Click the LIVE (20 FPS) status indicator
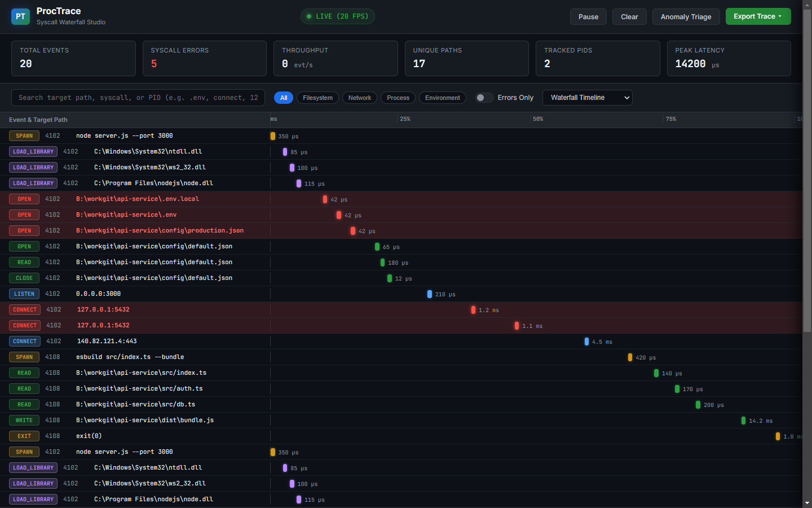The width and height of the screenshot is (812, 508). (338, 16)
